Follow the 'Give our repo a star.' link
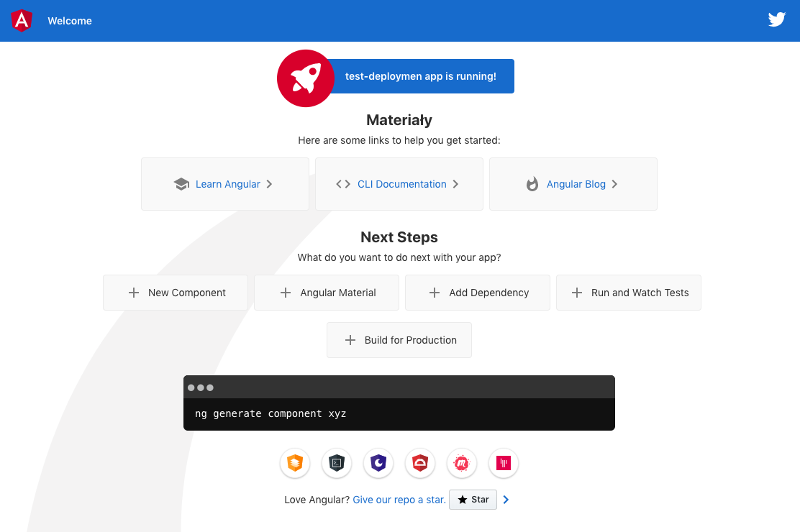 (x=399, y=500)
